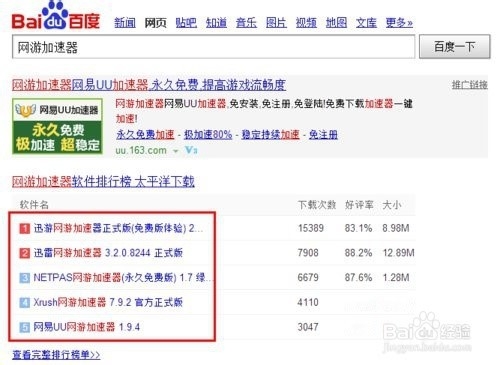The width and height of the screenshot is (500, 365).
Task: Switch to the 图片 images tab
Action: [276, 23]
